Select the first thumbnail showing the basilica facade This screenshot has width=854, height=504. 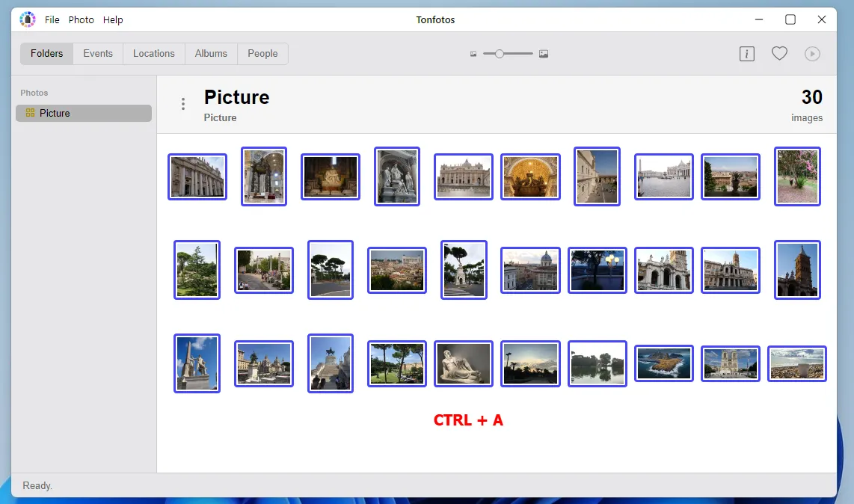197,176
